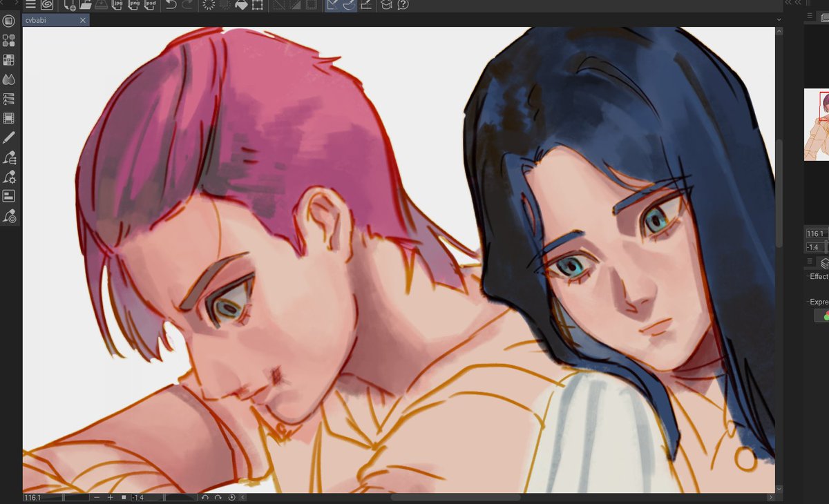829x504 pixels.
Task: Click the bottom zoom value field 116.1
Action: [x=42, y=497]
